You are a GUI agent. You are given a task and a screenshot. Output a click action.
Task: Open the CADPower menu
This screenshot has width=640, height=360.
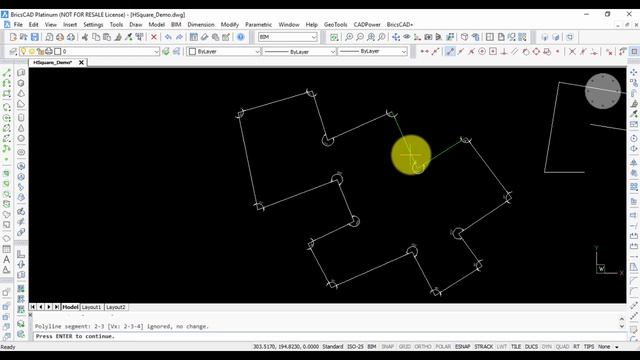click(x=367, y=24)
